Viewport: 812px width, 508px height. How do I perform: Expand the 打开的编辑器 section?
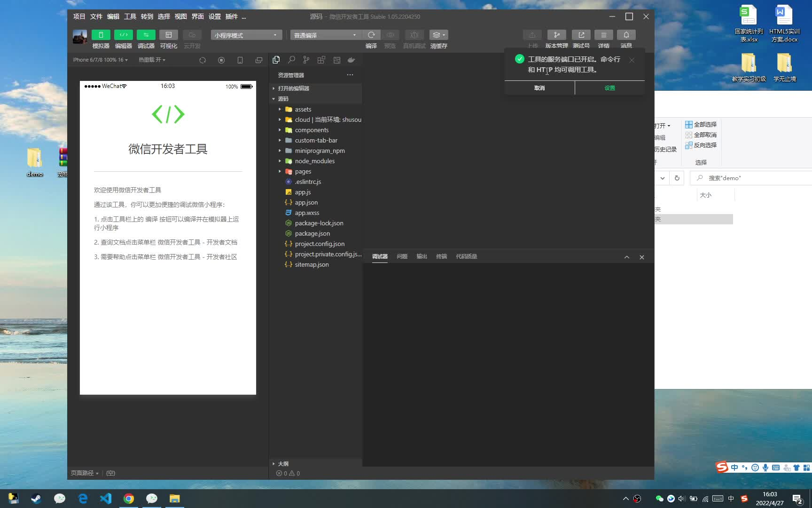point(316,88)
